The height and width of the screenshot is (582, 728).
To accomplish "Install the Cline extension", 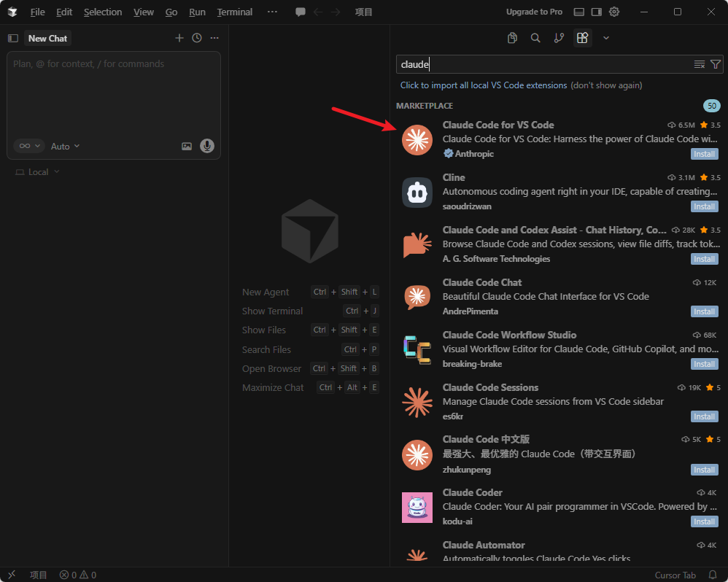I will coord(704,206).
